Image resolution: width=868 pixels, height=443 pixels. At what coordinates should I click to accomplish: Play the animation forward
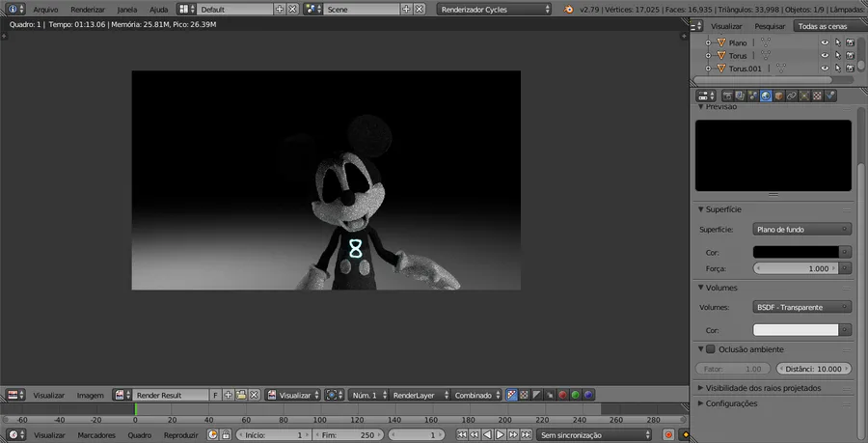click(x=501, y=435)
